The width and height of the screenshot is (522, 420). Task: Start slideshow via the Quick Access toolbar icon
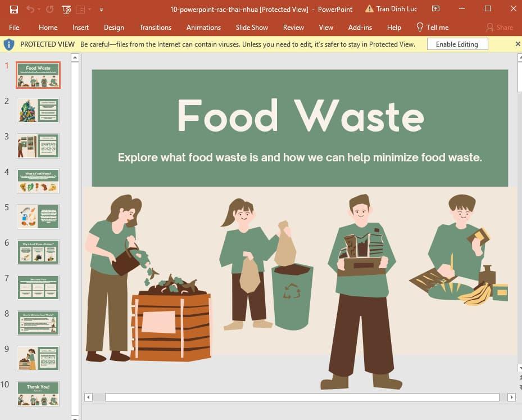(x=66, y=9)
